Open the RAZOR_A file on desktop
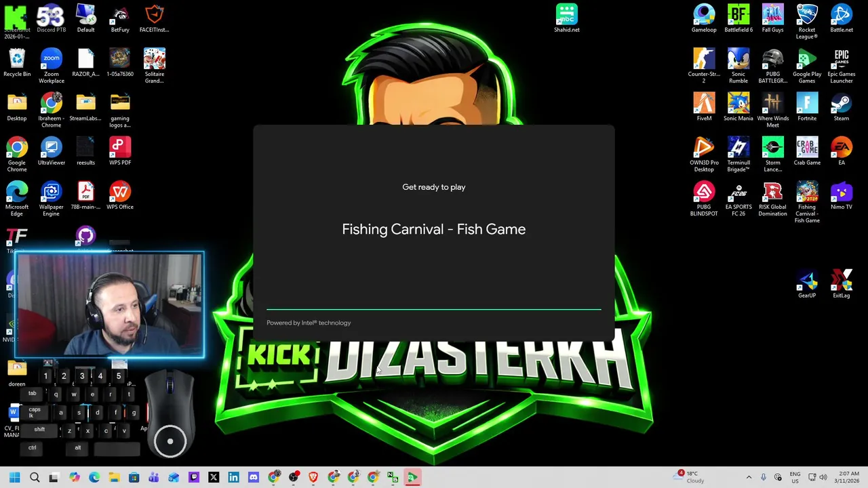This screenshot has height=488, width=868. (x=85, y=63)
